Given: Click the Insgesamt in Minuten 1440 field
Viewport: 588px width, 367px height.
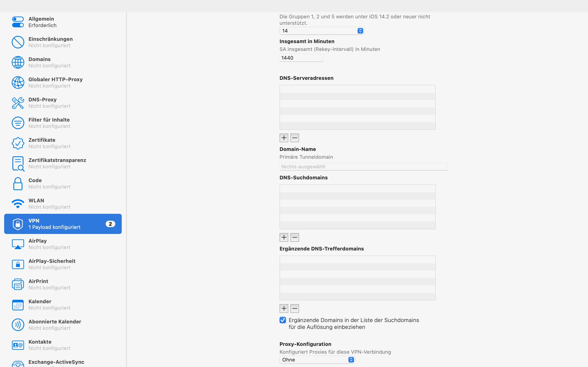Looking at the screenshot, I should [x=301, y=58].
